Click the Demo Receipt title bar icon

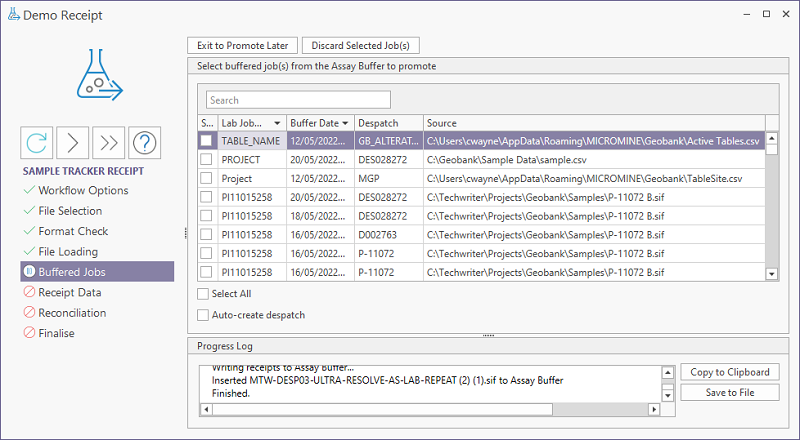[14, 15]
